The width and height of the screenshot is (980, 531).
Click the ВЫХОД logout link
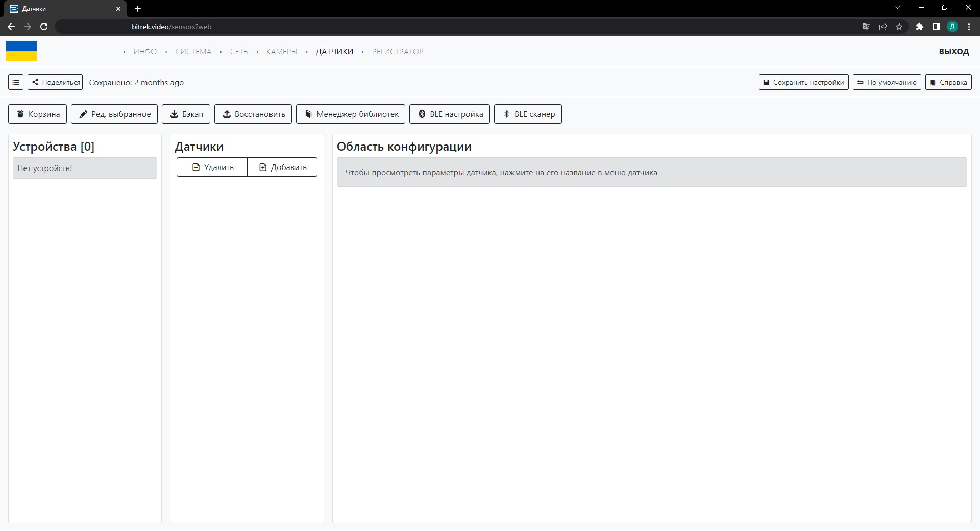click(x=953, y=51)
